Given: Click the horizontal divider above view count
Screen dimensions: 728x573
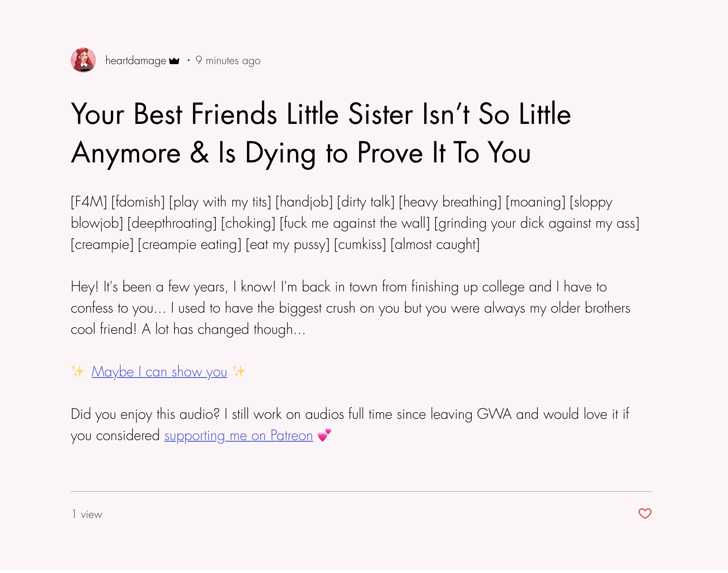Looking at the screenshot, I should coord(361,492).
